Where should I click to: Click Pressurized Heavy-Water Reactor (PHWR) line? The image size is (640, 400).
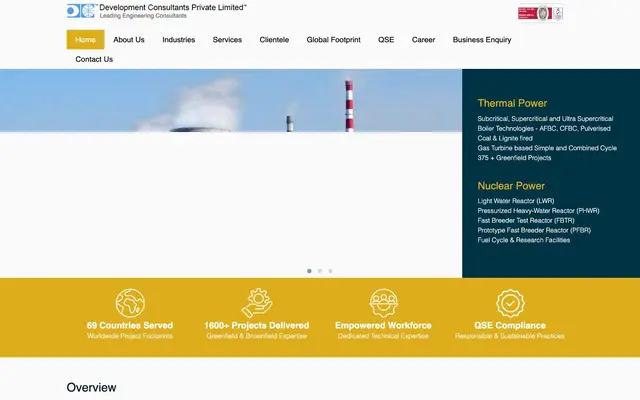(538, 211)
